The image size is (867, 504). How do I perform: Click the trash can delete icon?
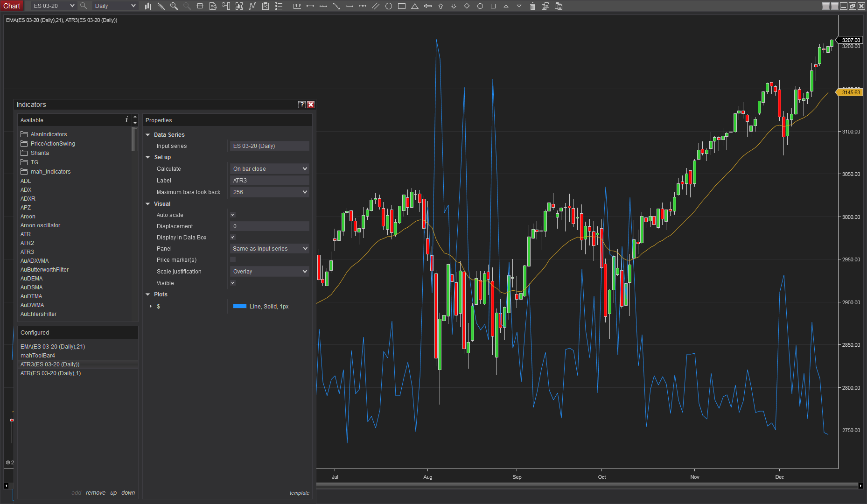pyautogui.click(x=532, y=6)
